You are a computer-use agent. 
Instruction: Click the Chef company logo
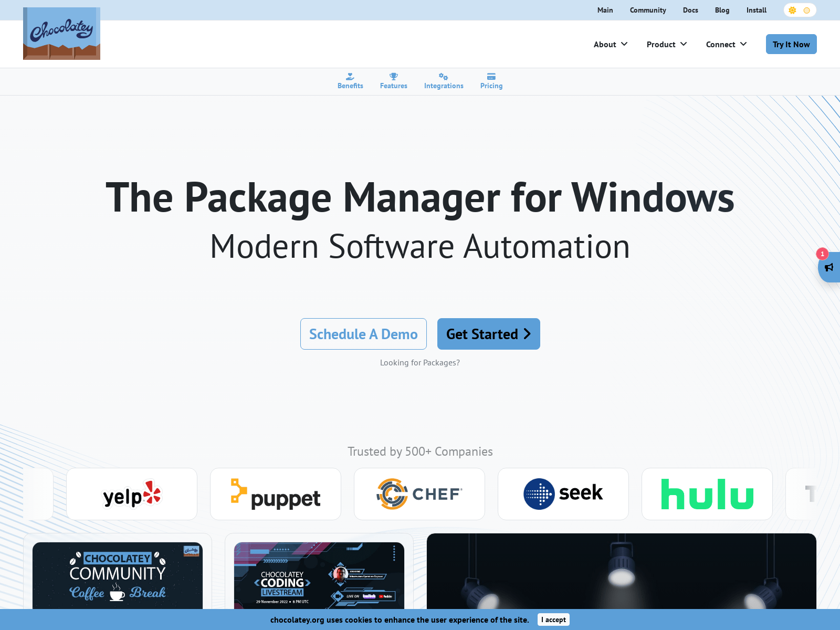(x=419, y=494)
